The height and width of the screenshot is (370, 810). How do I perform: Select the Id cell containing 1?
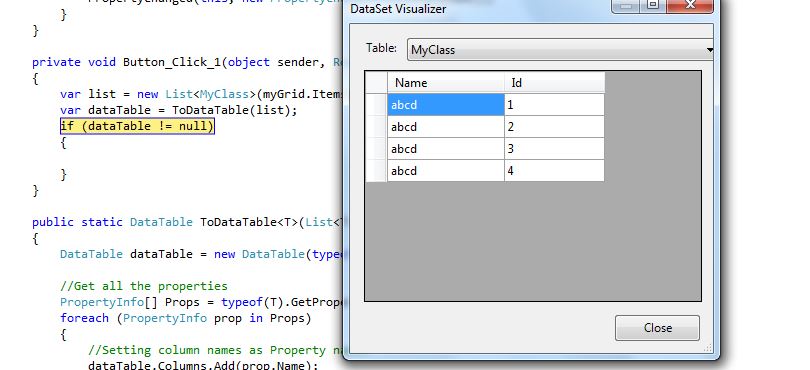coord(554,105)
